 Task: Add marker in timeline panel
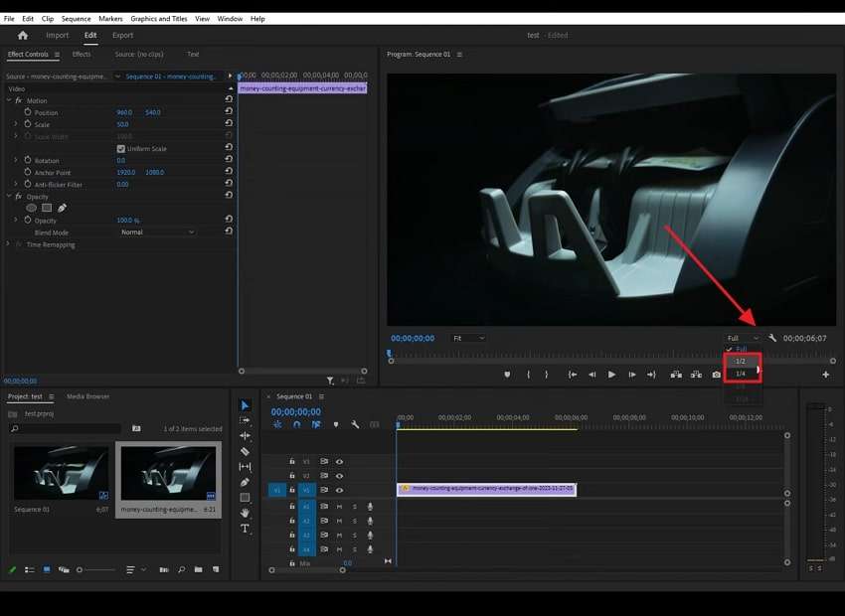(x=336, y=424)
